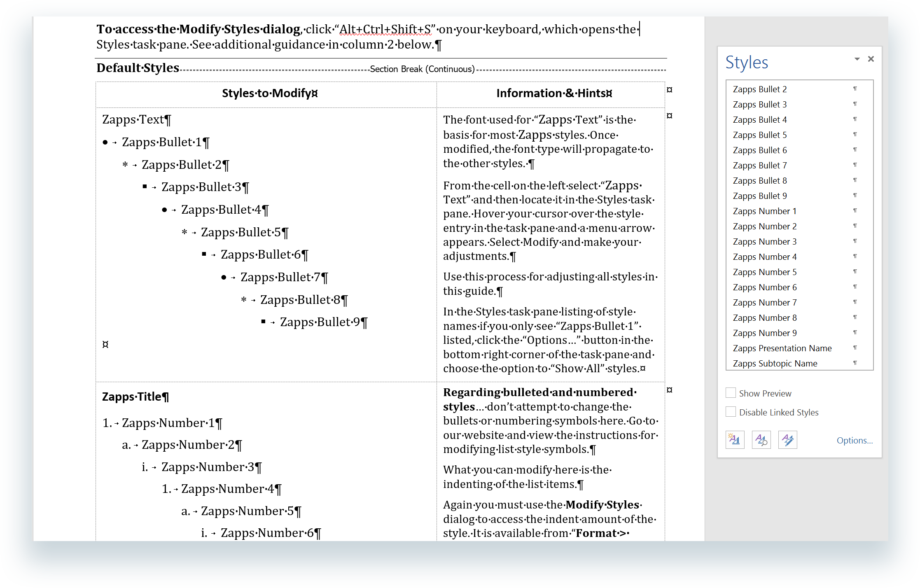920x588 pixels.
Task: Click the Zapps Number 4 line in document
Action: (231, 489)
